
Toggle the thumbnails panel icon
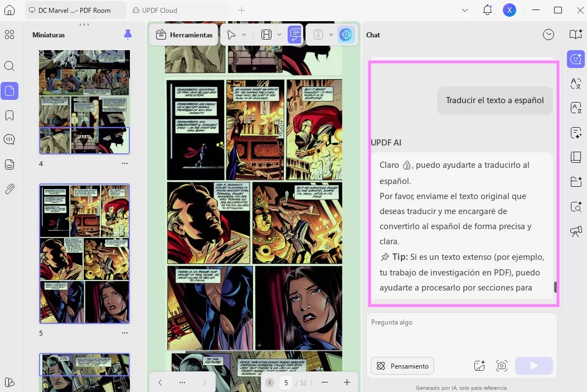(x=9, y=91)
